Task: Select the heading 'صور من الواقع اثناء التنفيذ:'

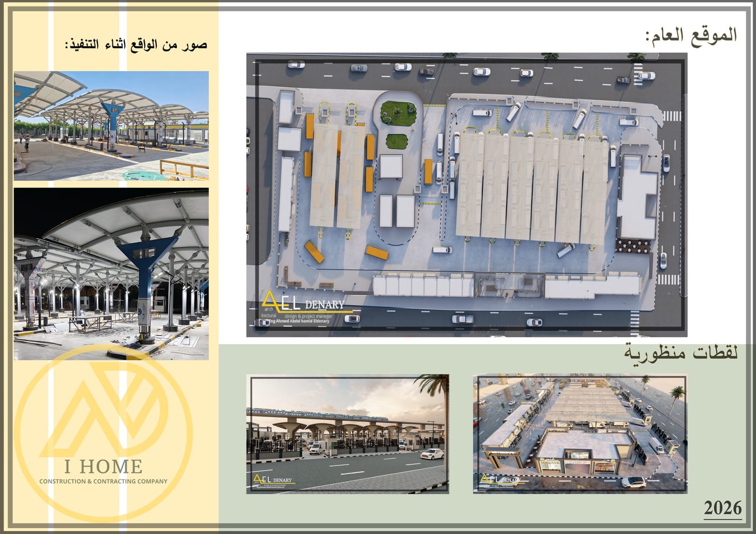Action: click(x=136, y=44)
